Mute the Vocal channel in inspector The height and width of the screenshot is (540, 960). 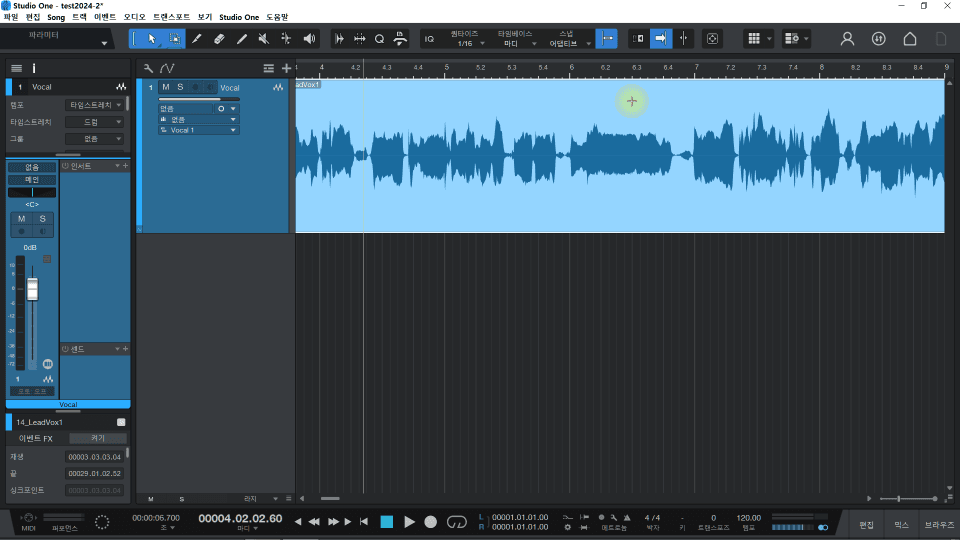point(21,219)
